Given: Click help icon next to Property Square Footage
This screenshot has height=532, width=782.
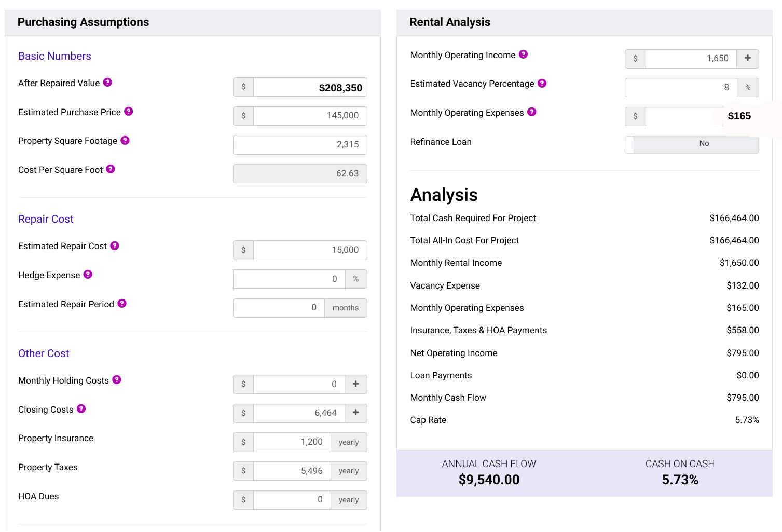Looking at the screenshot, I should click(x=125, y=141).
